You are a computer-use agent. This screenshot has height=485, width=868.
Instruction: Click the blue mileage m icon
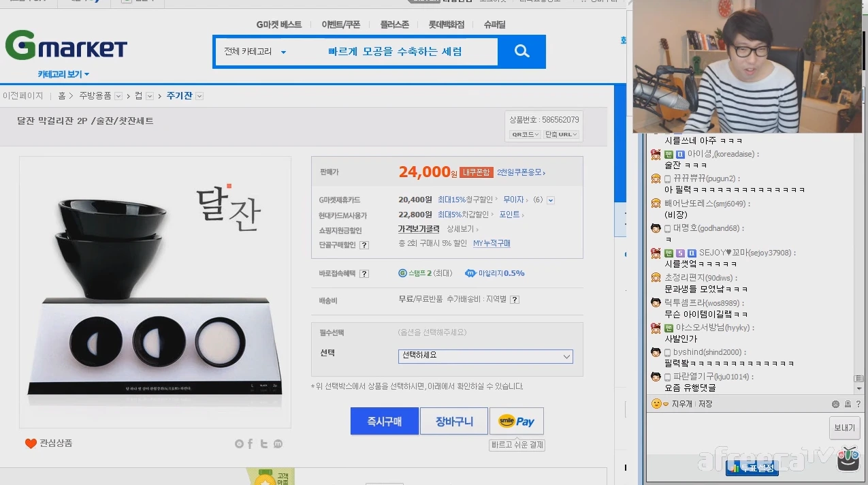coord(470,273)
